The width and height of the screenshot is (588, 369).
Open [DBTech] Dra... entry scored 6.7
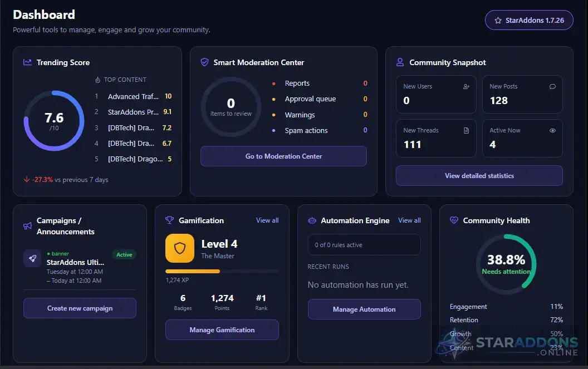pos(133,143)
